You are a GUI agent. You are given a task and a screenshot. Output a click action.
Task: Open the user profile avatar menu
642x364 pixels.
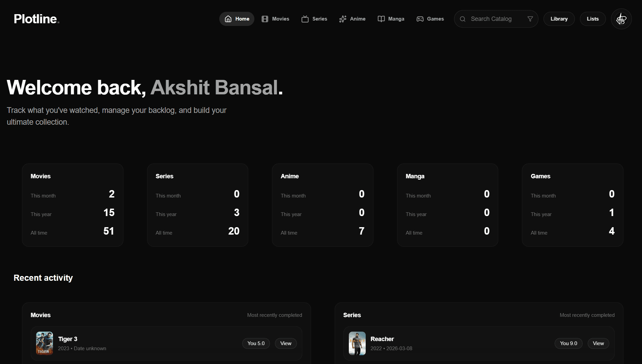click(621, 19)
